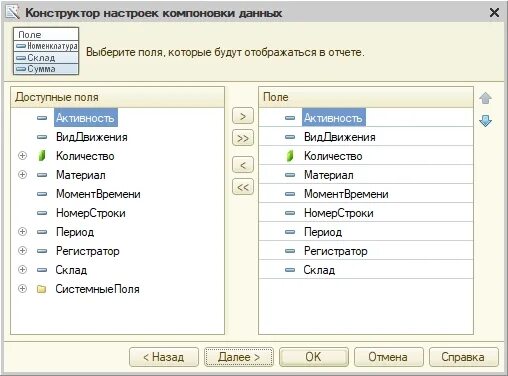Select Регистратор in available fields list

pos(88,251)
